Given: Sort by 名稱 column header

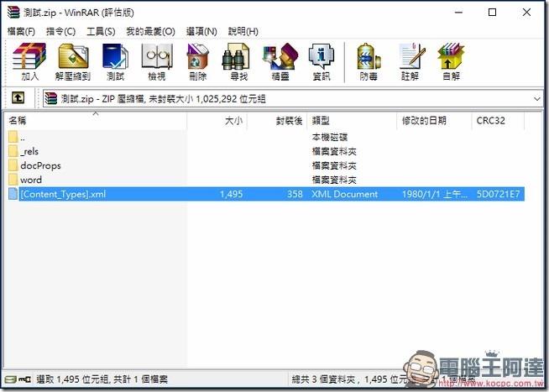Looking at the screenshot, I should pos(96,121).
